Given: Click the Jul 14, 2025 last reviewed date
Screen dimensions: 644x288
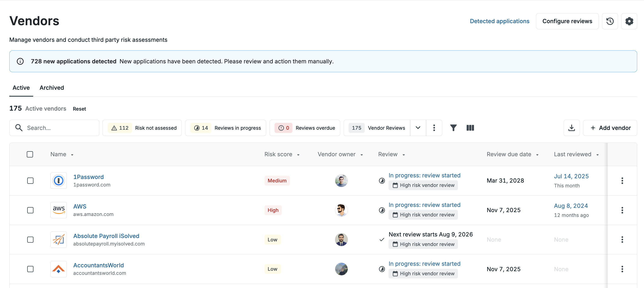Looking at the screenshot, I should [571, 176].
